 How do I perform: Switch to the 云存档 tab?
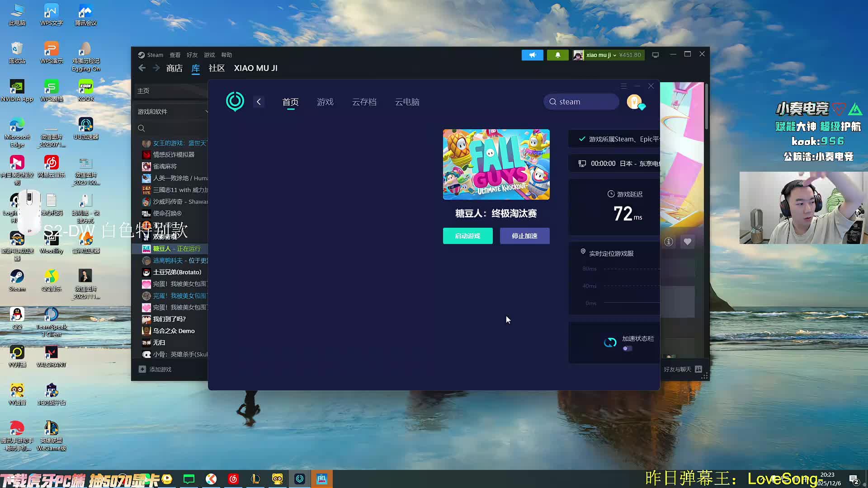(364, 102)
